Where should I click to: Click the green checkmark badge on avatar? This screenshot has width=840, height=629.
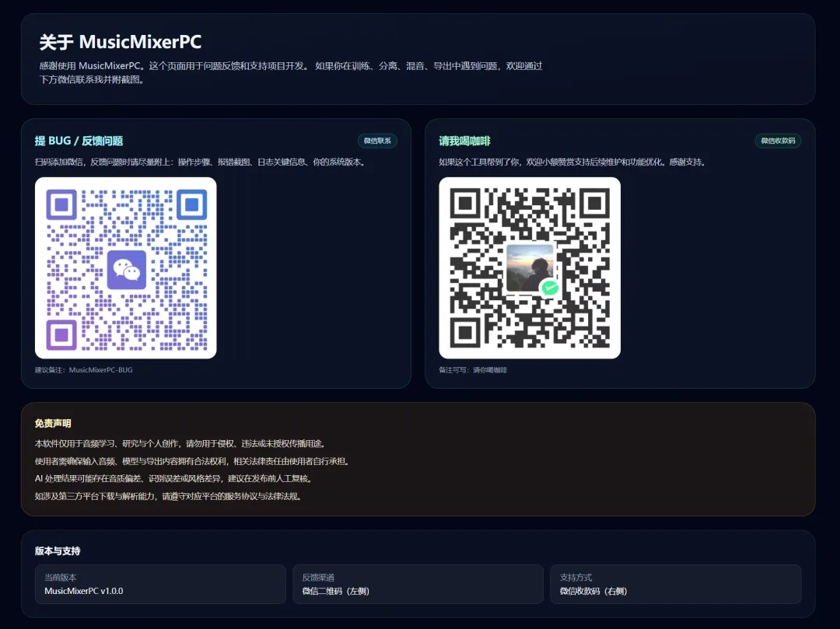(x=550, y=288)
